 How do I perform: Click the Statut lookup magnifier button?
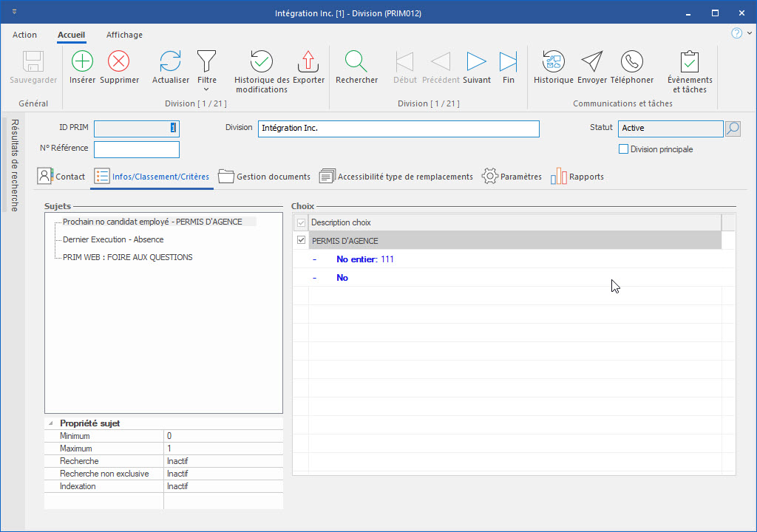point(732,129)
